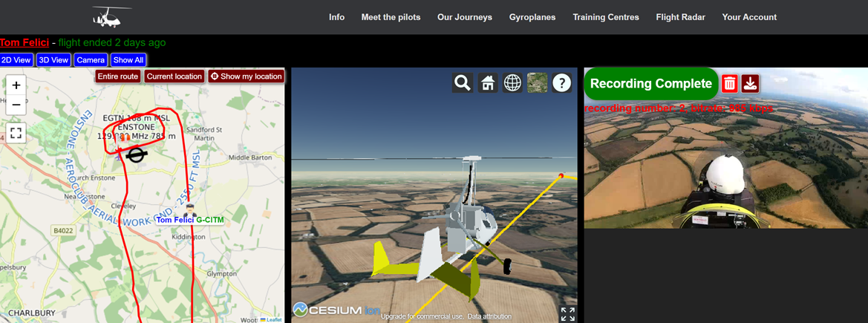Open Our Journeys menu item
Screen dimensions: 868x323
[465, 17]
